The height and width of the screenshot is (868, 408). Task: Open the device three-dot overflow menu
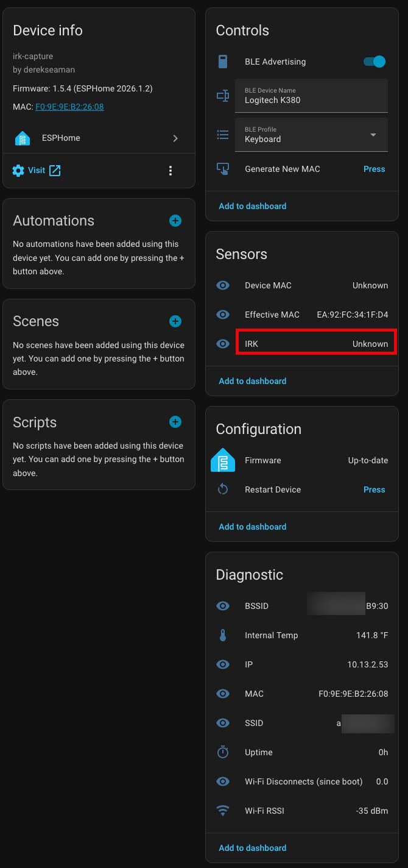click(171, 171)
